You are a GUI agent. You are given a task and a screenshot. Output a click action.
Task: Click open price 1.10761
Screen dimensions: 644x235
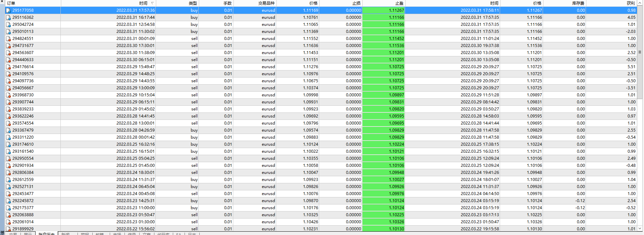pos(310,17)
